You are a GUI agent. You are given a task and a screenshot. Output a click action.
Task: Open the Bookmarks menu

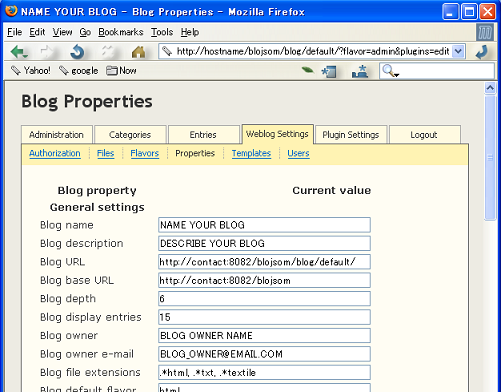point(121,32)
